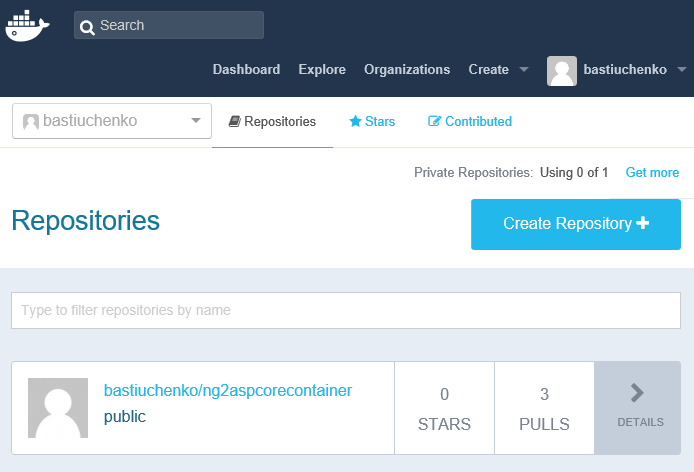694x472 pixels.
Task: Focus the top Search field
Action: [x=169, y=25]
